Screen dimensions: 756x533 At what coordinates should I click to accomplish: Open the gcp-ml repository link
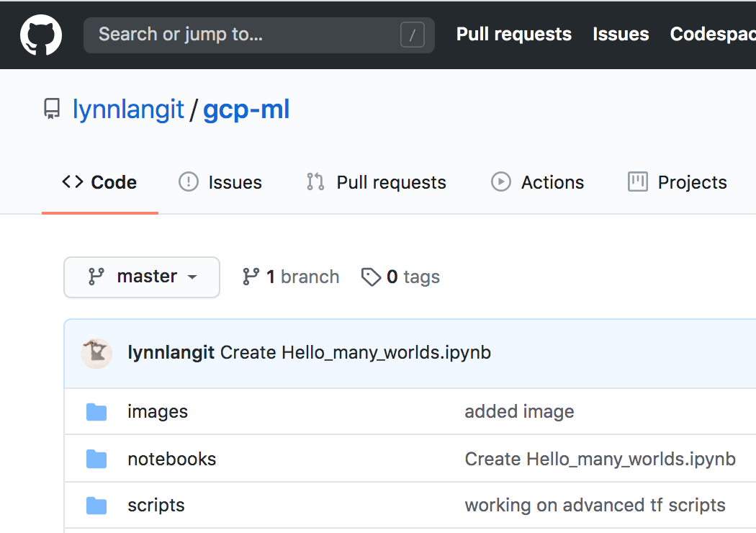click(246, 109)
